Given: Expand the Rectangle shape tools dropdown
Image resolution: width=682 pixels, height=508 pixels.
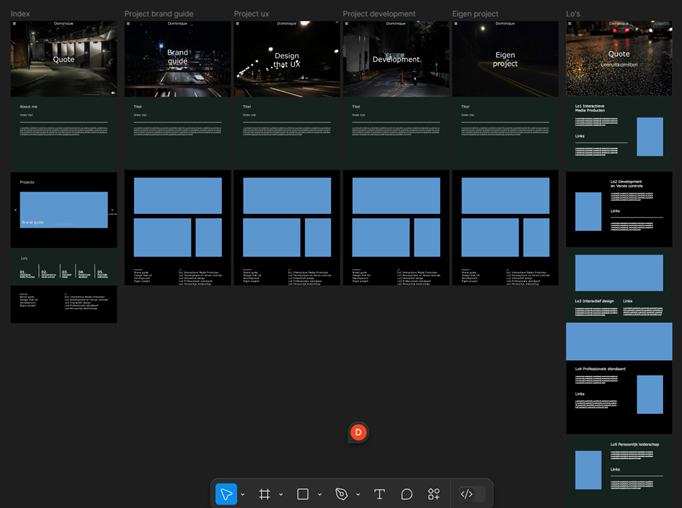Looking at the screenshot, I should point(319,494).
